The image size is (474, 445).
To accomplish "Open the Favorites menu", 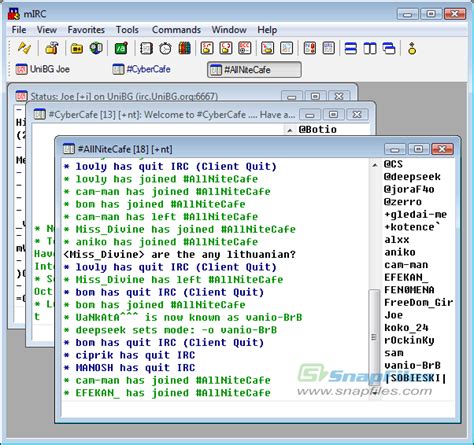I will [86, 30].
